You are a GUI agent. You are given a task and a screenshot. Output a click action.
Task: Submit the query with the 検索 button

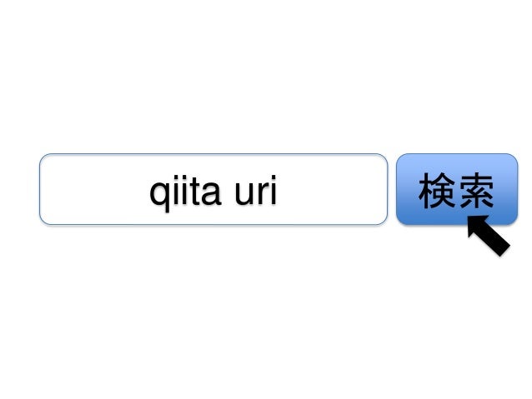pos(457,189)
